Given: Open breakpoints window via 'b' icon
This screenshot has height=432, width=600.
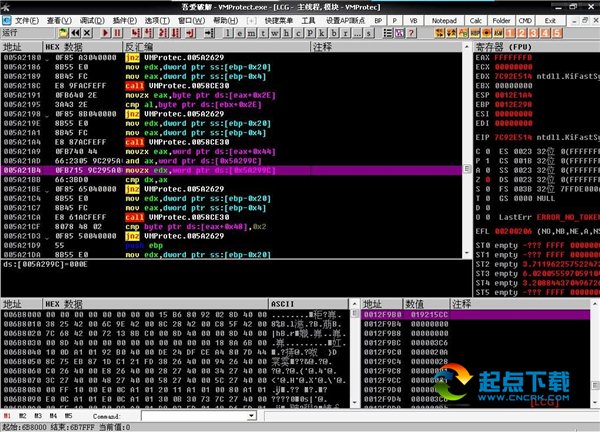Looking at the screenshot, I should tap(334, 33).
